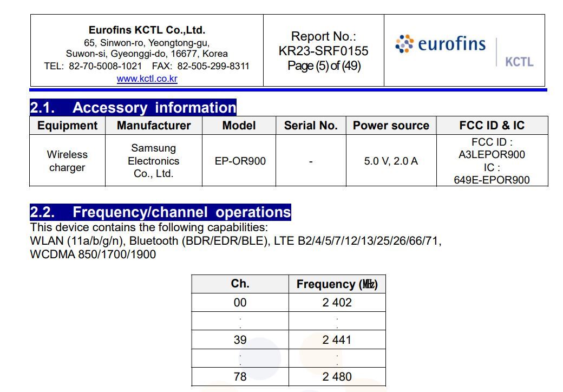Viewport: 563px width, 392px height.
Task: Select the frequency value '2 441'
Action: [x=337, y=339]
